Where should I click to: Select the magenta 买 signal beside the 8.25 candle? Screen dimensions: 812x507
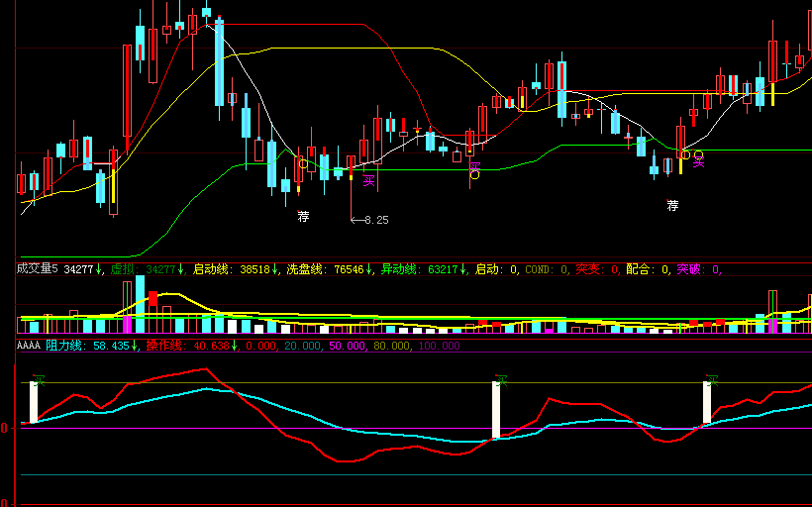pos(368,180)
